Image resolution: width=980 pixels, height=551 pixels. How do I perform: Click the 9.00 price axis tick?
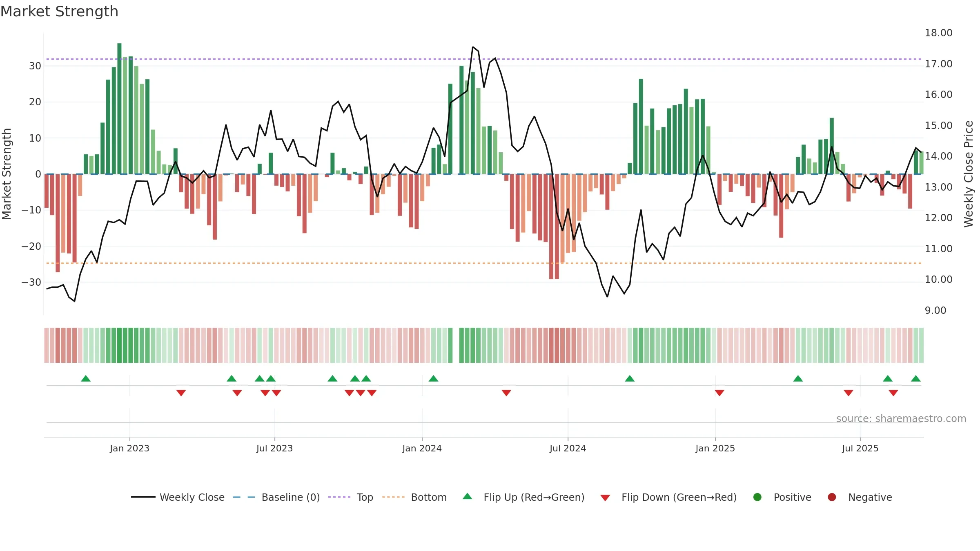[x=935, y=311]
